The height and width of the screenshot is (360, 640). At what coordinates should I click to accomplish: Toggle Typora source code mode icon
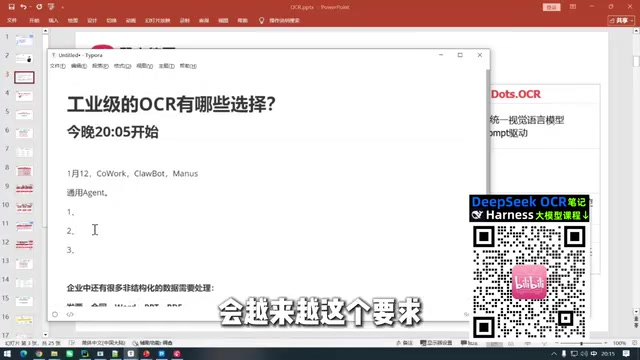pyautogui.click(x=70, y=314)
